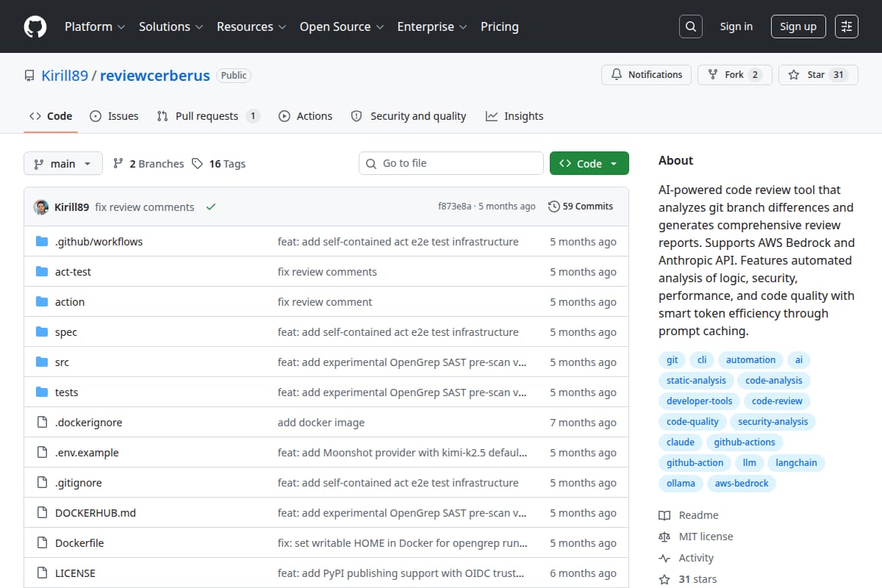The height and width of the screenshot is (588, 882).
Task: Click the green check status icon on the latest commit
Action: point(211,207)
